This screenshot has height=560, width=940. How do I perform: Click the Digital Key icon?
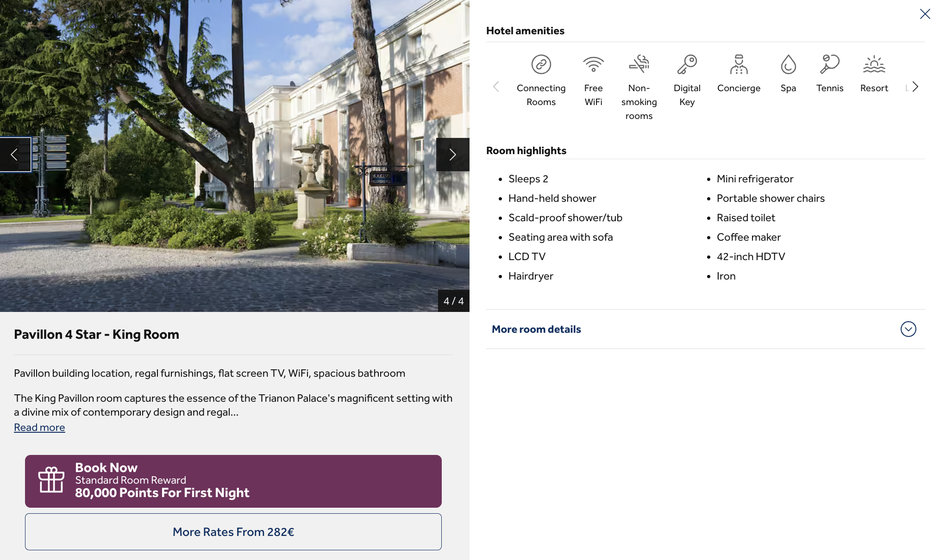687,64
